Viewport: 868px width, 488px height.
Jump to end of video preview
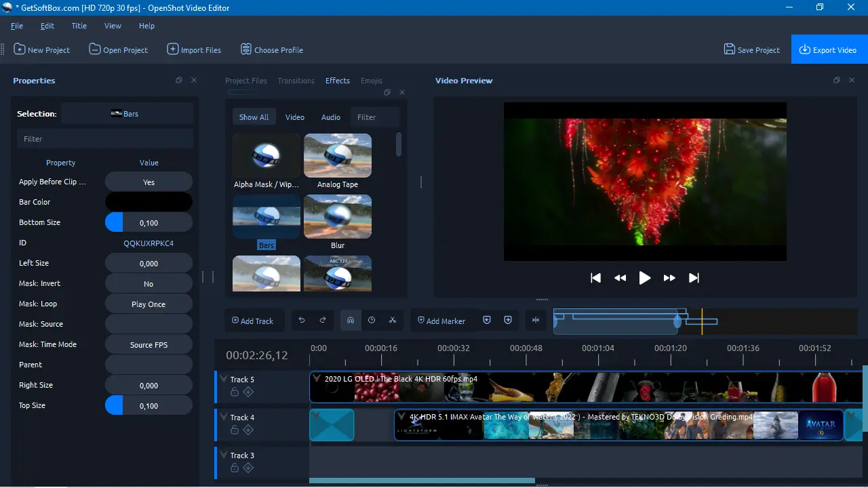click(694, 278)
